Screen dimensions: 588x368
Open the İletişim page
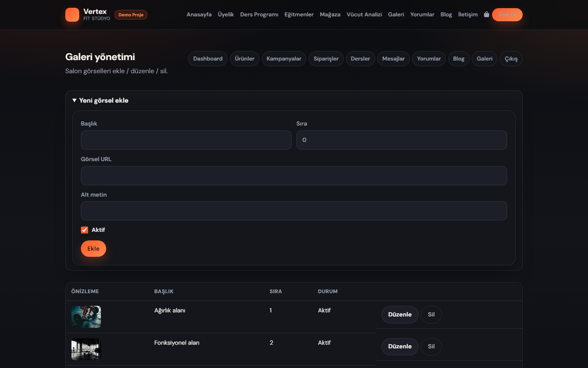click(468, 14)
